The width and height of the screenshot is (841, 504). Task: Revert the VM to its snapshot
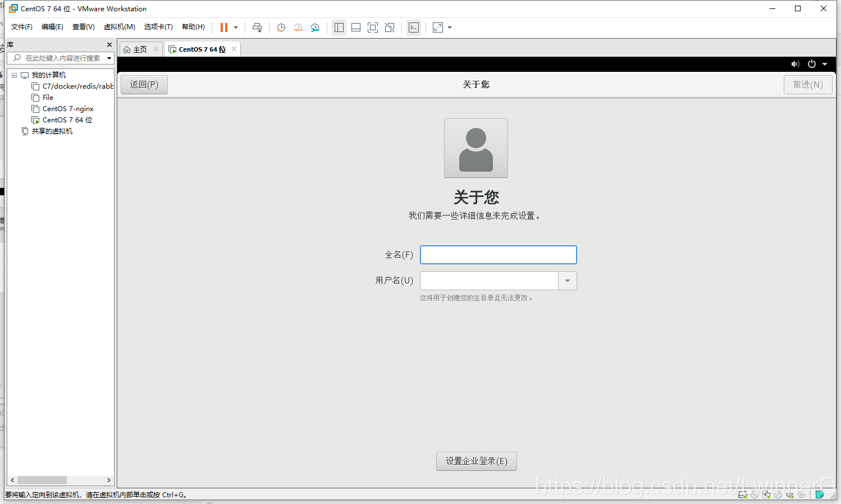[298, 28]
